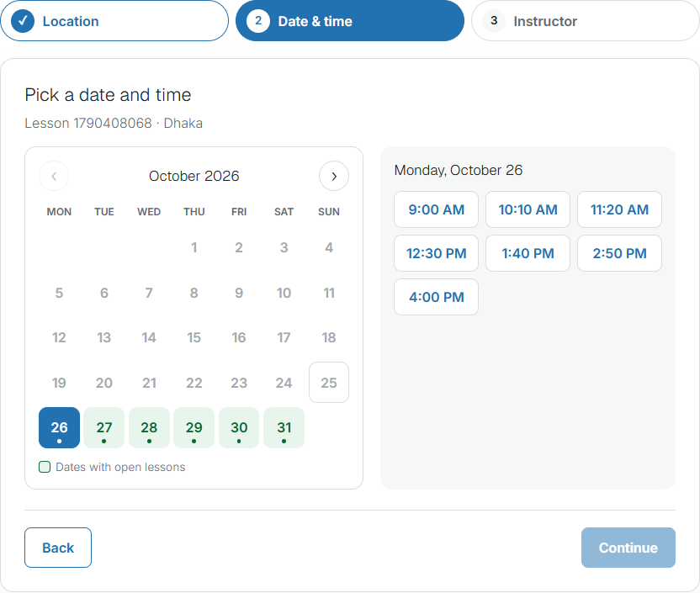Click the Dates with open lessons legend

[x=112, y=467]
